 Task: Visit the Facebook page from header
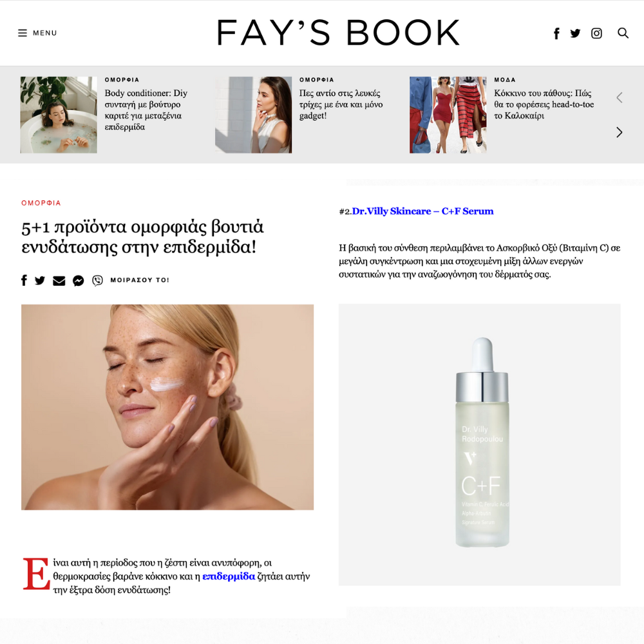[556, 33]
